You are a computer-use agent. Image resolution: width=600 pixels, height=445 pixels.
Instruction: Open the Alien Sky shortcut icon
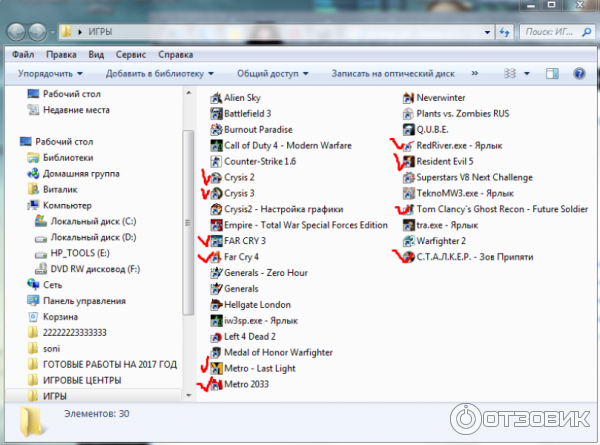(216, 98)
